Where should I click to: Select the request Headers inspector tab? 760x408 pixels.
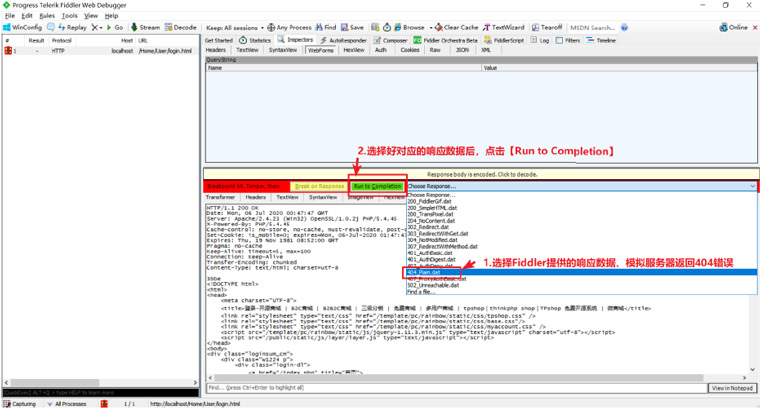(x=216, y=50)
